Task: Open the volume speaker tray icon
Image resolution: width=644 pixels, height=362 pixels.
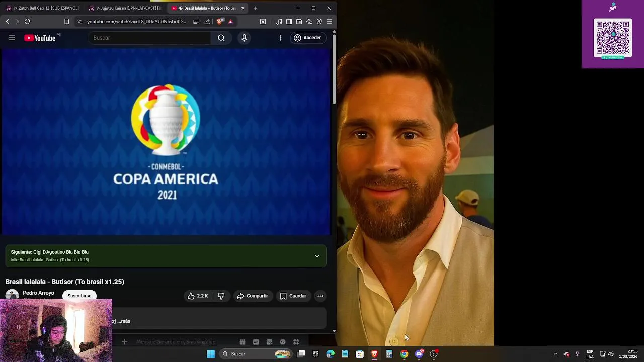Action: point(611,354)
